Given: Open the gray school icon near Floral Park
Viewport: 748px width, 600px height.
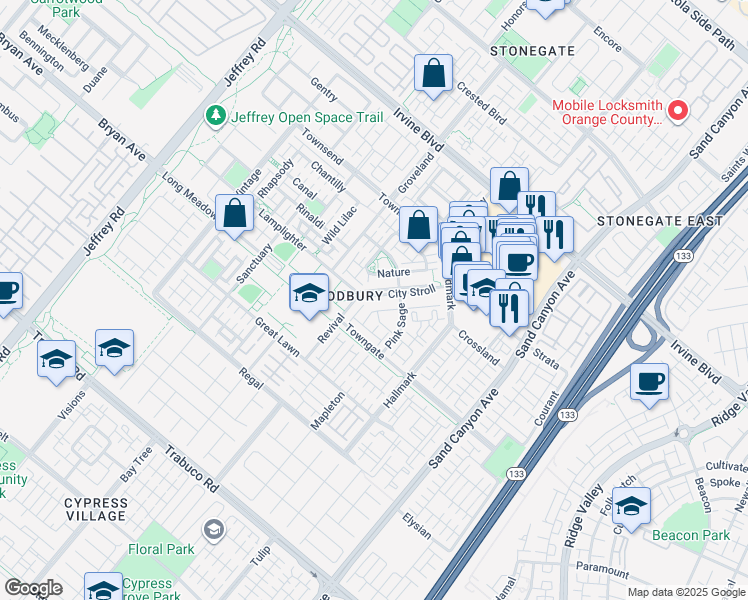Looking at the screenshot, I should pos(214,529).
